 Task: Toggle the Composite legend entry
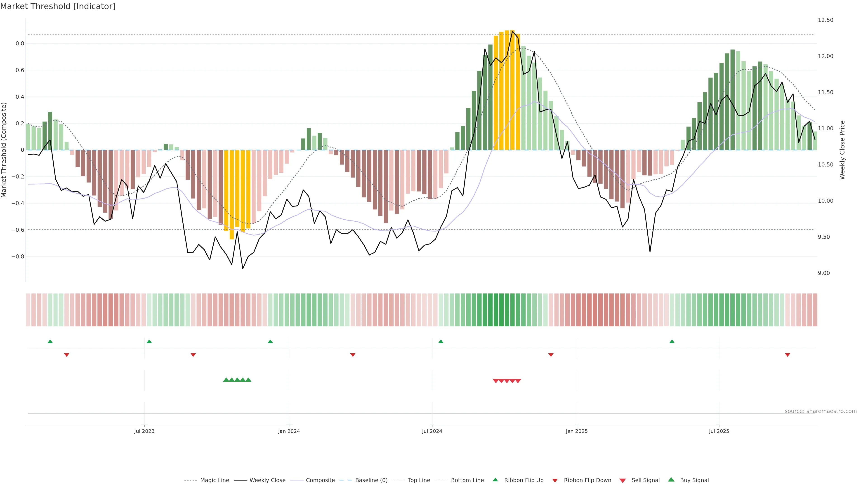(320, 480)
